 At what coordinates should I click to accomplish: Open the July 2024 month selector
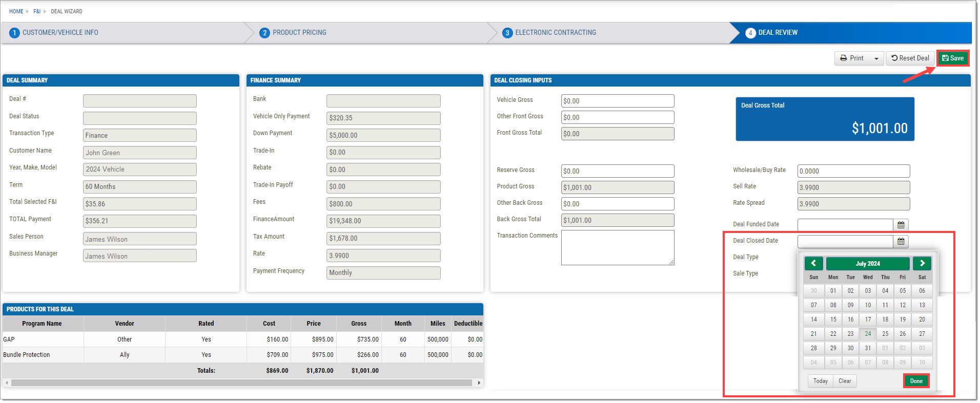click(x=868, y=263)
